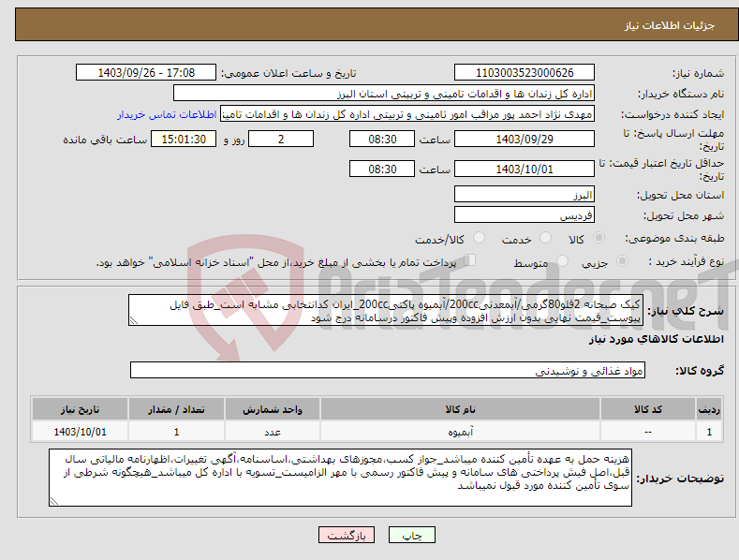This screenshot has height=560, width=739.
Task: Click the need date cell 1403/10/01 in table
Action: click(x=80, y=432)
